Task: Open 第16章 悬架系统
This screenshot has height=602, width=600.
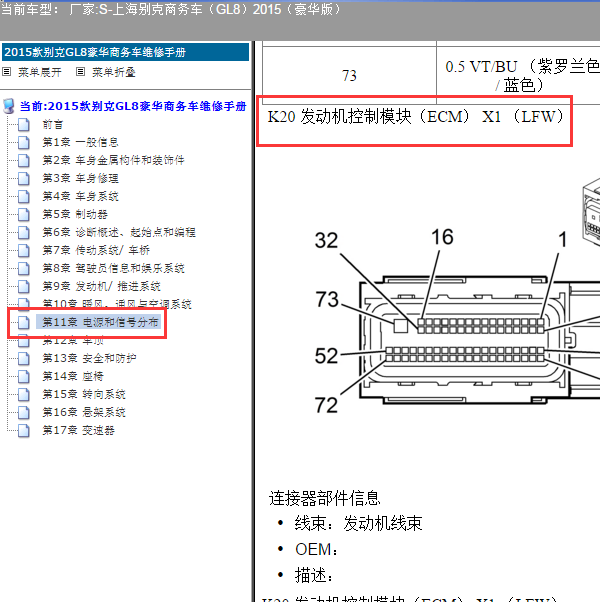Action: click(x=84, y=412)
